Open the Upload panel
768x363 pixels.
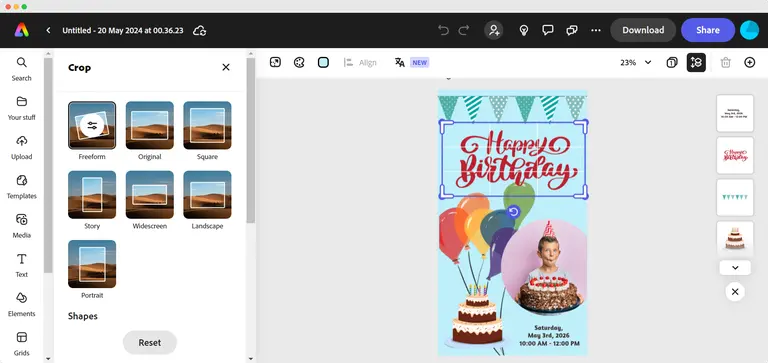(x=22, y=147)
